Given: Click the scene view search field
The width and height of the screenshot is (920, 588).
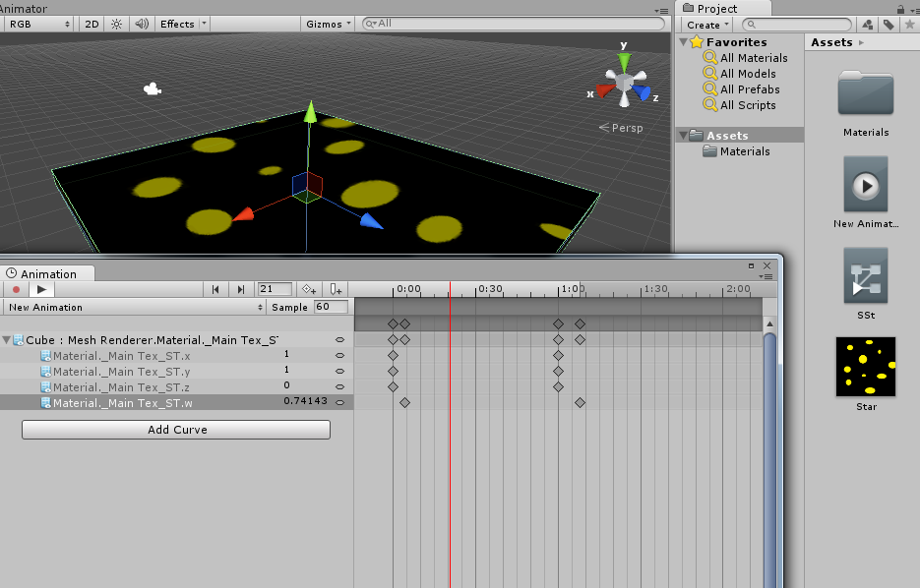Looking at the screenshot, I should pyautogui.click(x=514, y=24).
